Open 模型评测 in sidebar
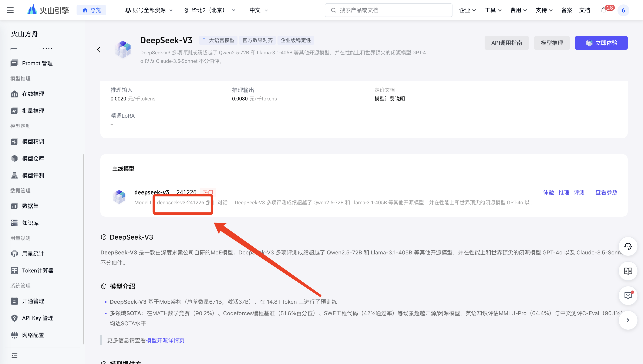The height and width of the screenshot is (364, 643). [x=27, y=175]
